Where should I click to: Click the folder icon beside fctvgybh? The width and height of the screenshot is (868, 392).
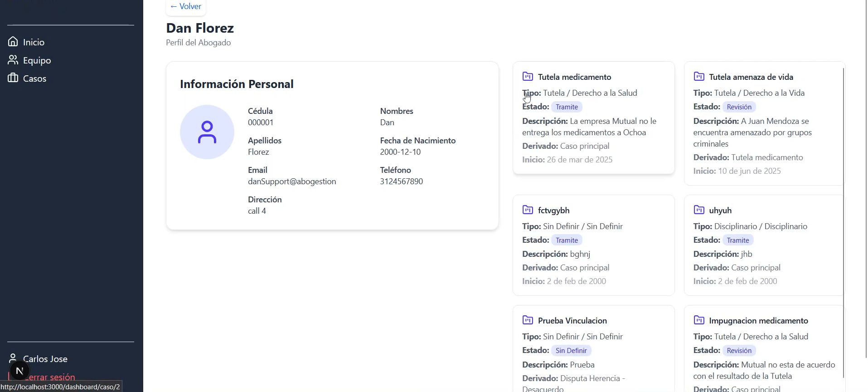tap(528, 210)
